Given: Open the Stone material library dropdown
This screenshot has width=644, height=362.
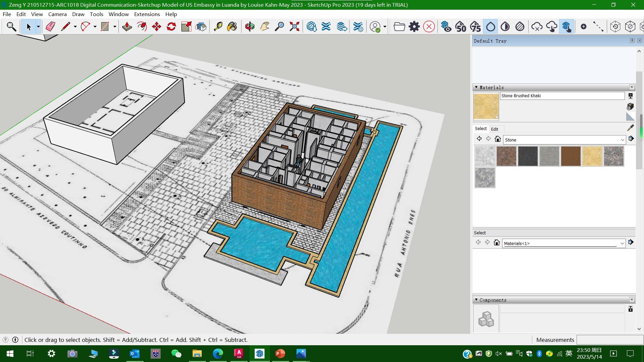Looking at the screenshot, I should 622,140.
